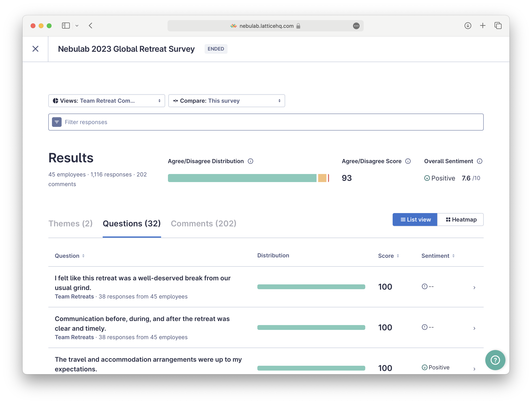Expand the Communication question row chevron
Image resolution: width=532 pixels, height=404 pixels.
click(474, 328)
